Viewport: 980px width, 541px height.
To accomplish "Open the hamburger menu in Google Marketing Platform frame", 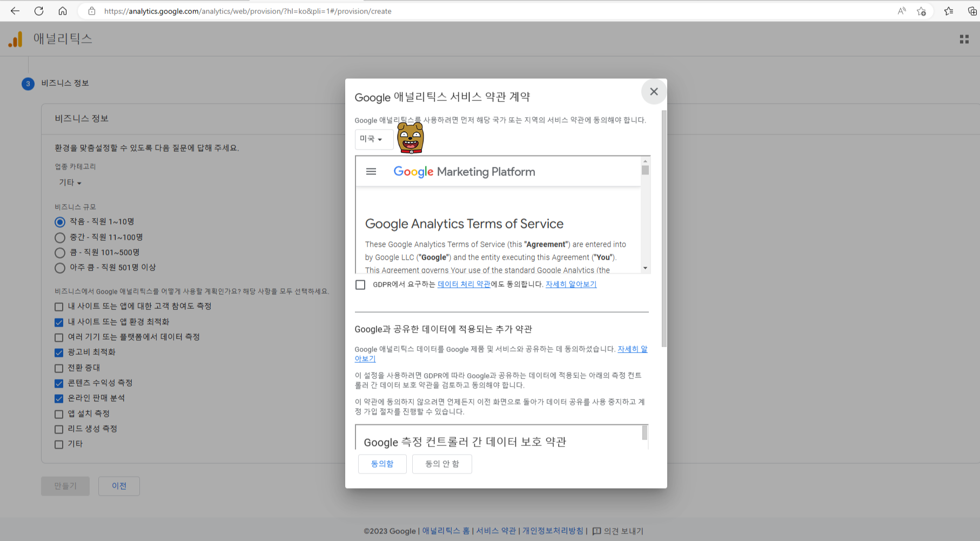I will coord(371,172).
